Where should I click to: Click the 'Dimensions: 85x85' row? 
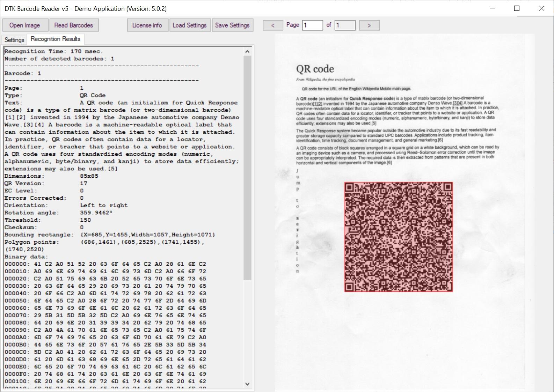(x=51, y=176)
